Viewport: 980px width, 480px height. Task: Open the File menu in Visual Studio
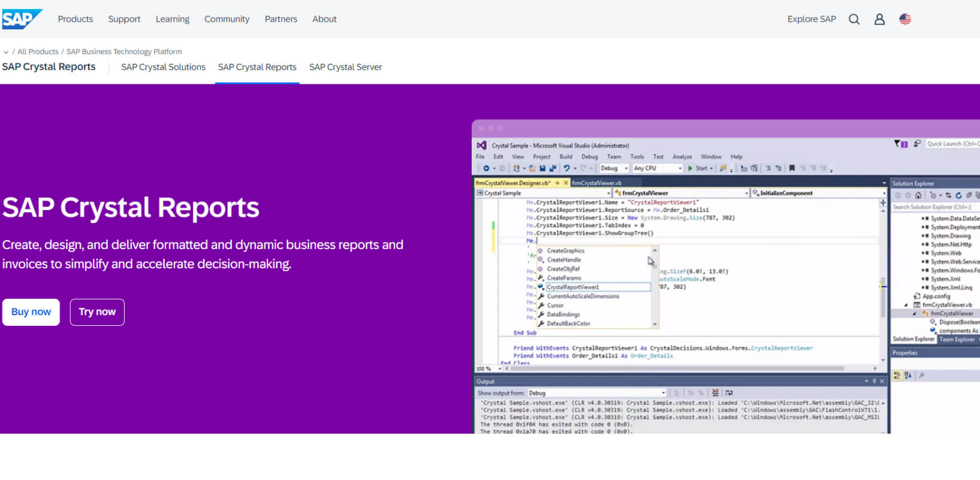pos(480,157)
